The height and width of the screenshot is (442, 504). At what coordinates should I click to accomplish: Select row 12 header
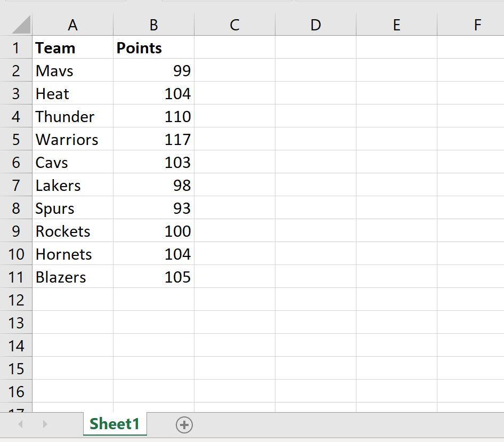pos(16,300)
